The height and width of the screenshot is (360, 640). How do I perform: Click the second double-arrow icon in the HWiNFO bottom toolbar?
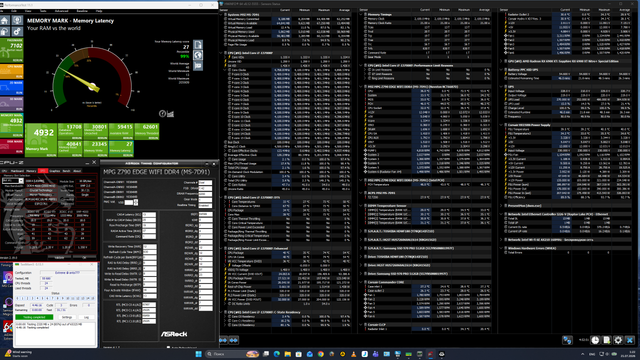click(233, 340)
